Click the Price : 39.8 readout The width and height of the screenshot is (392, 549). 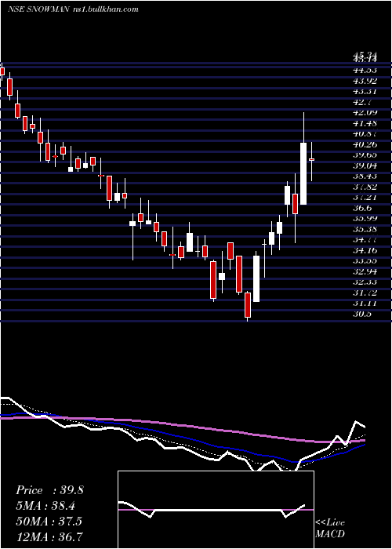point(49,490)
